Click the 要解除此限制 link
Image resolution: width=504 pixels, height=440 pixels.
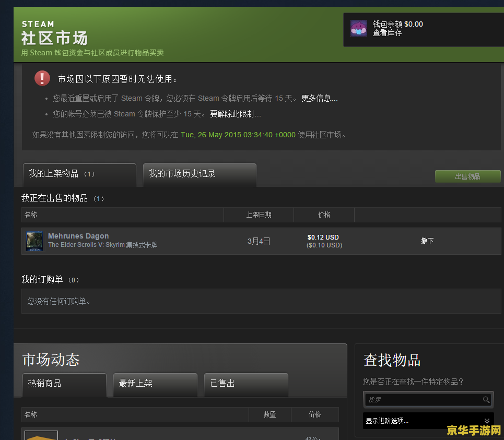coord(235,114)
